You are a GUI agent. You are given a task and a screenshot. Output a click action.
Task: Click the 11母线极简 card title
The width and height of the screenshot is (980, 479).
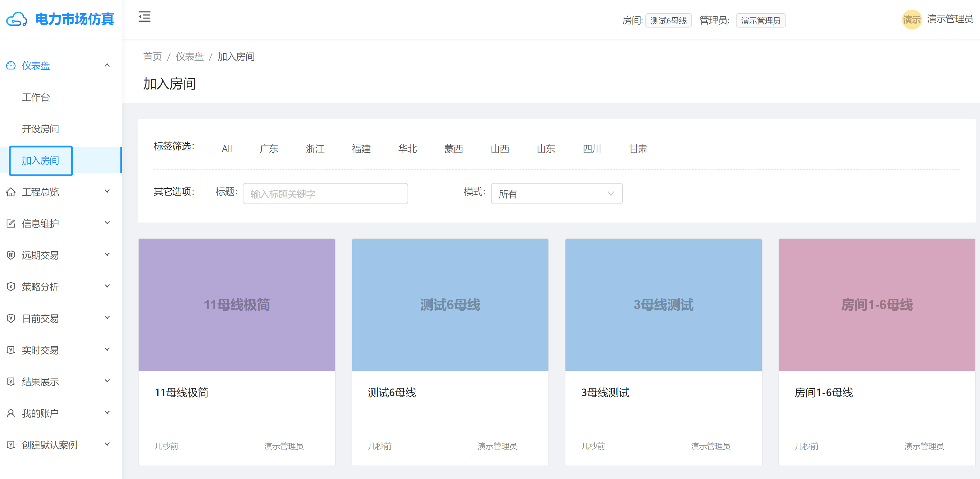181,393
